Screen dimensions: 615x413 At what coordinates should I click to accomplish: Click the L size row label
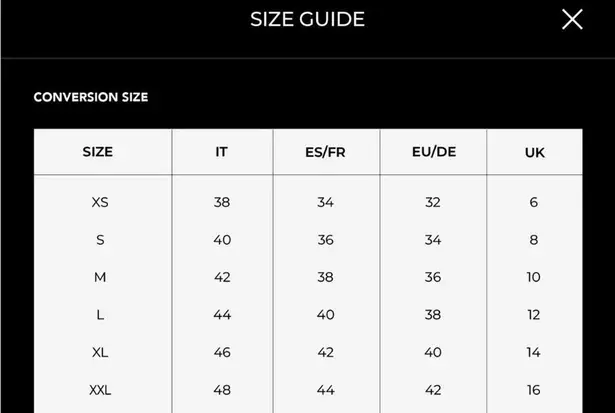point(100,315)
